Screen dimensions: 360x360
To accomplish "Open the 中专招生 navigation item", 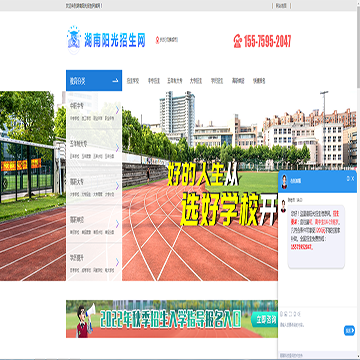I will [x=154, y=81].
